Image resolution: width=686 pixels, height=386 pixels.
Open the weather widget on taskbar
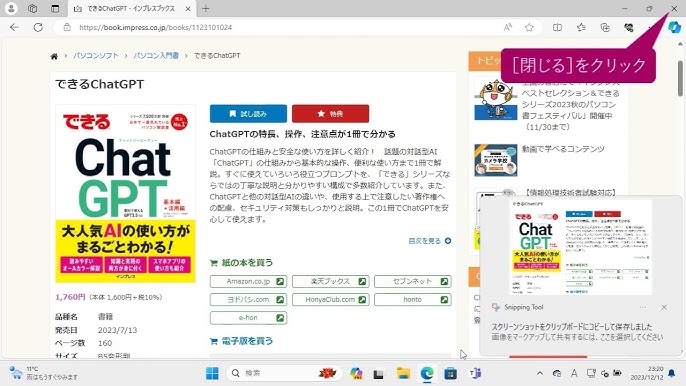tap(44, 373)
